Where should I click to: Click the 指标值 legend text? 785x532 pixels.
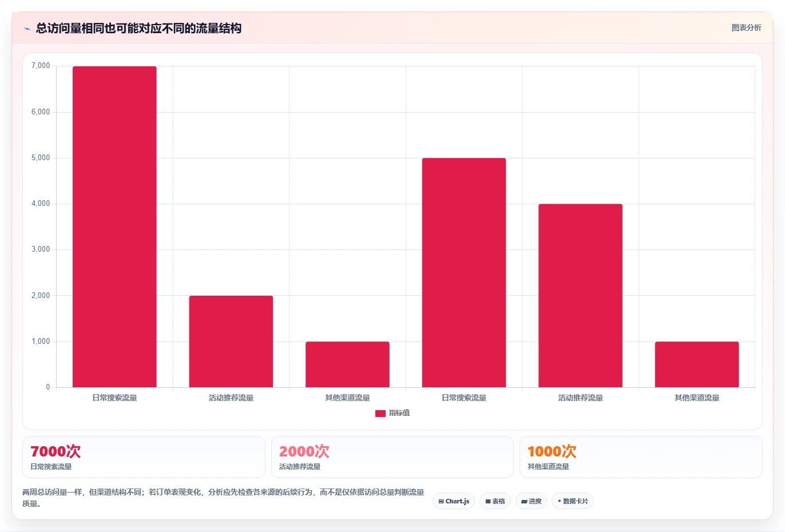(399, 413)
